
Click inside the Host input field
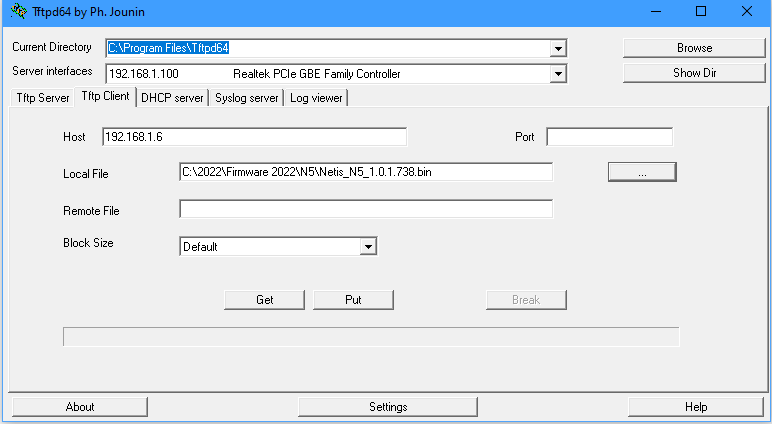254,137
